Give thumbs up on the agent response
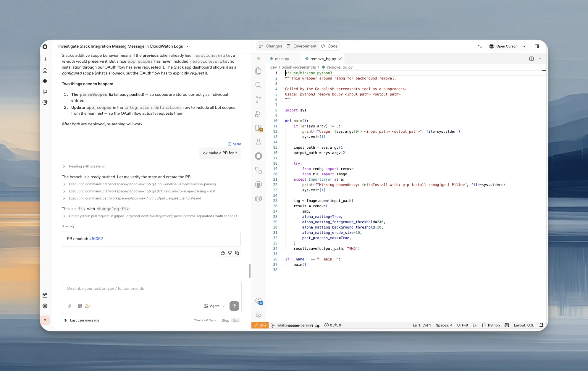588x371 pixels. [x=223, y=253]
